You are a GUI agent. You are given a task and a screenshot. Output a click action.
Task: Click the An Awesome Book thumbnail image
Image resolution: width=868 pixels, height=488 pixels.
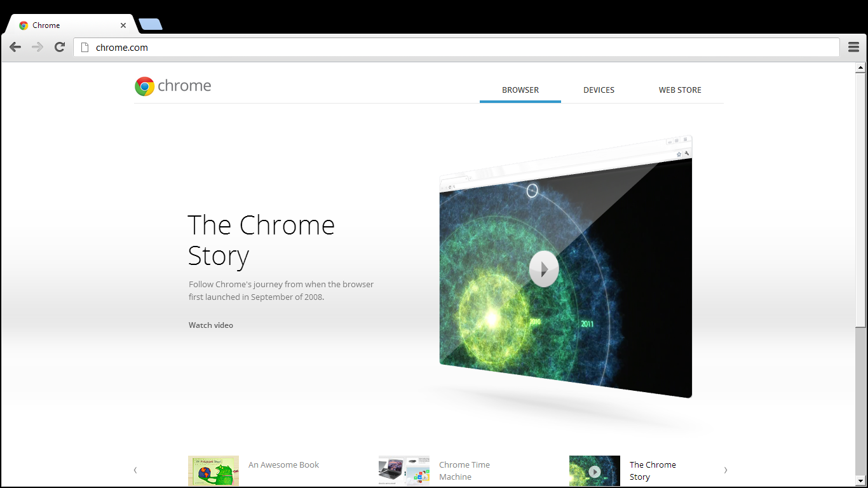214,471
